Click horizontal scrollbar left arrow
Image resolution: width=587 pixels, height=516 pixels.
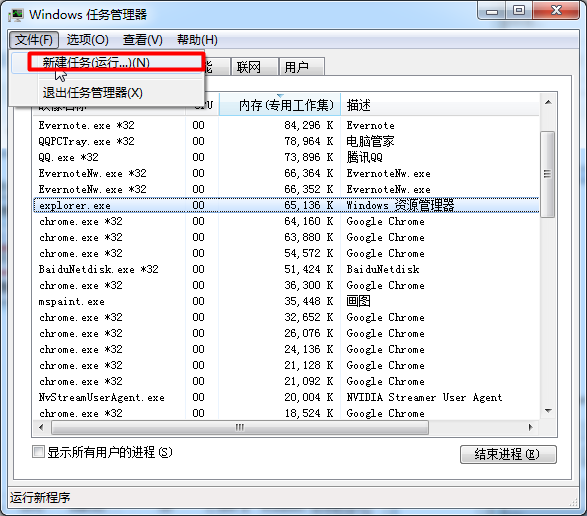[41, 427]
